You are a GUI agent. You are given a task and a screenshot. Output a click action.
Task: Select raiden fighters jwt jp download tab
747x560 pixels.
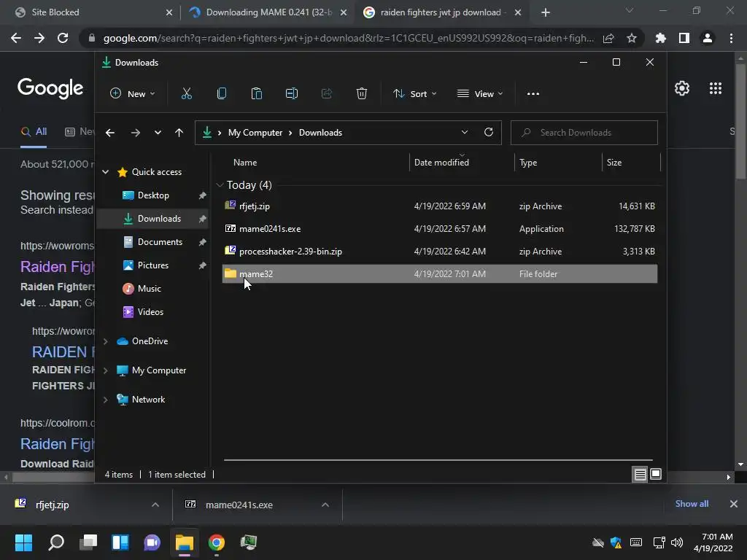tap(441, 12)
